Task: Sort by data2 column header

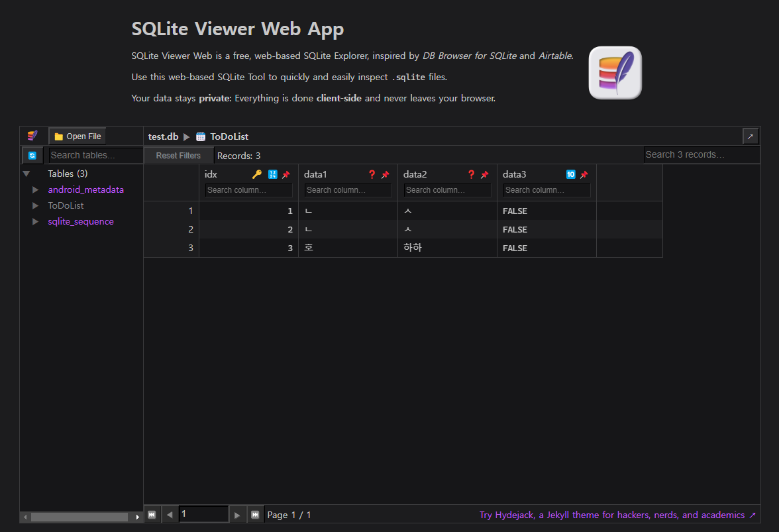Action: click(415, 174)
